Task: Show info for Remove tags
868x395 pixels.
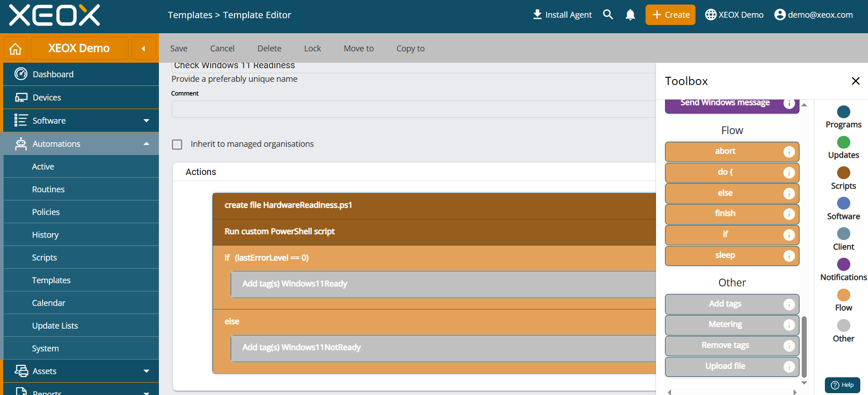Action: point(789,345)
